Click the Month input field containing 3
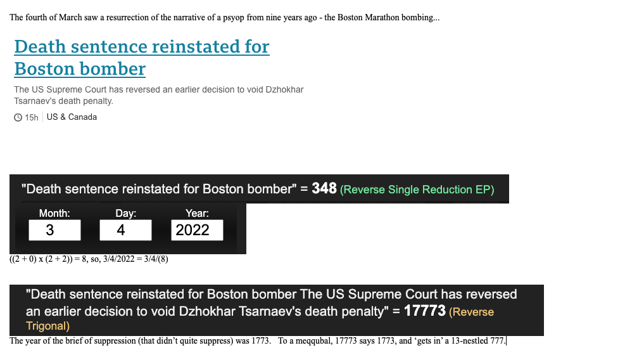The image size is (644, 362). click(x=54, y=230)
